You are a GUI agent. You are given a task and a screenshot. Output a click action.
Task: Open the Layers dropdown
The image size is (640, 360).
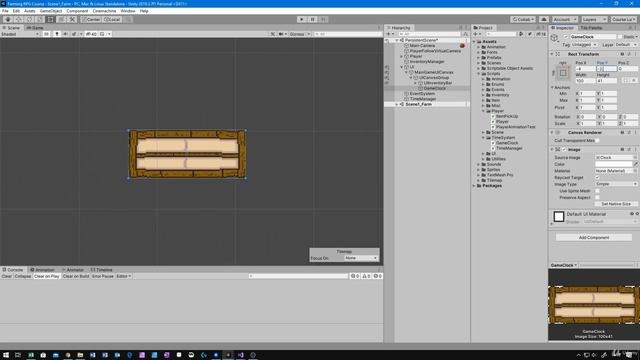[x=594, y=19]
